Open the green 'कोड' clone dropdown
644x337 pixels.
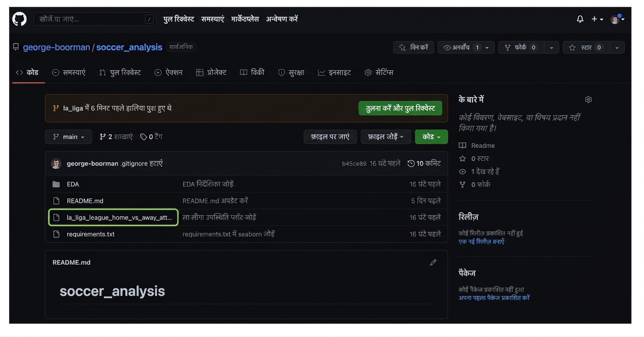click(x=431, y=137)
